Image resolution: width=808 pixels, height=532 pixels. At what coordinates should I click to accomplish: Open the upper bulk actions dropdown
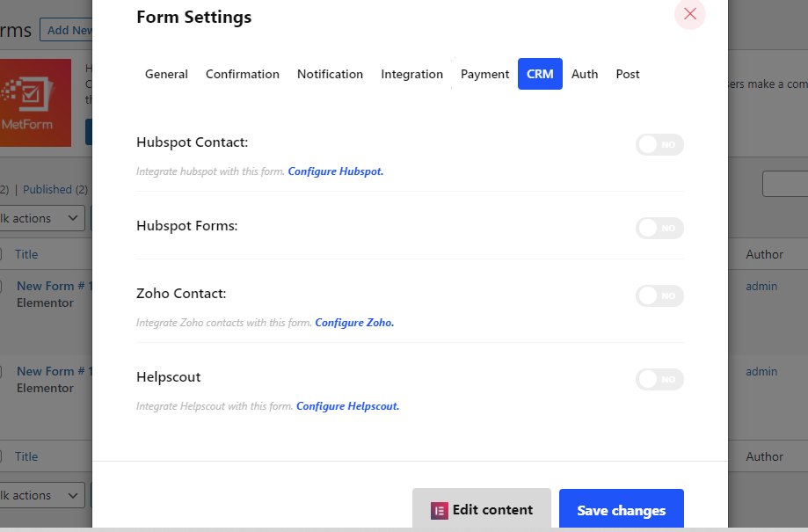(x=42, y=219)
